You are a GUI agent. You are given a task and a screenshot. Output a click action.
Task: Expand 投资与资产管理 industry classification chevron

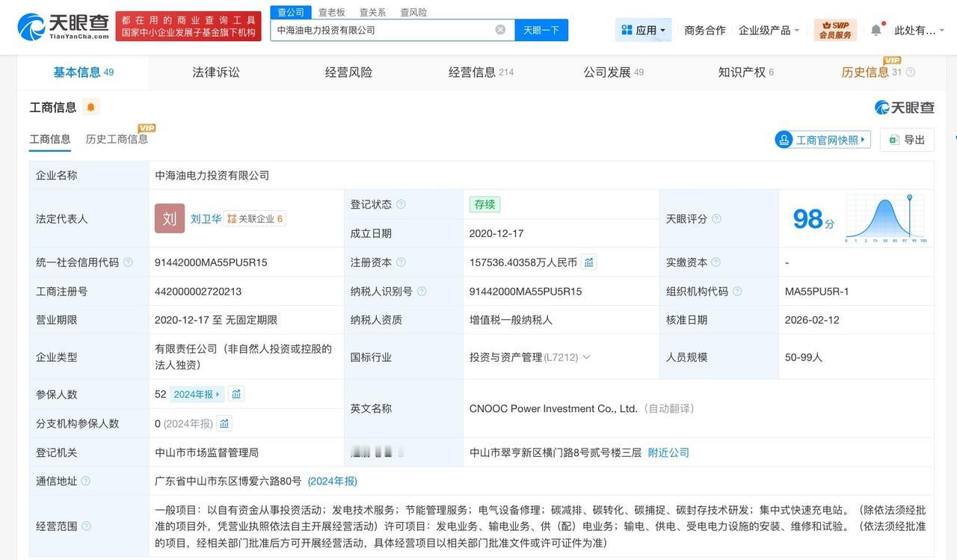tap(586, 357)
